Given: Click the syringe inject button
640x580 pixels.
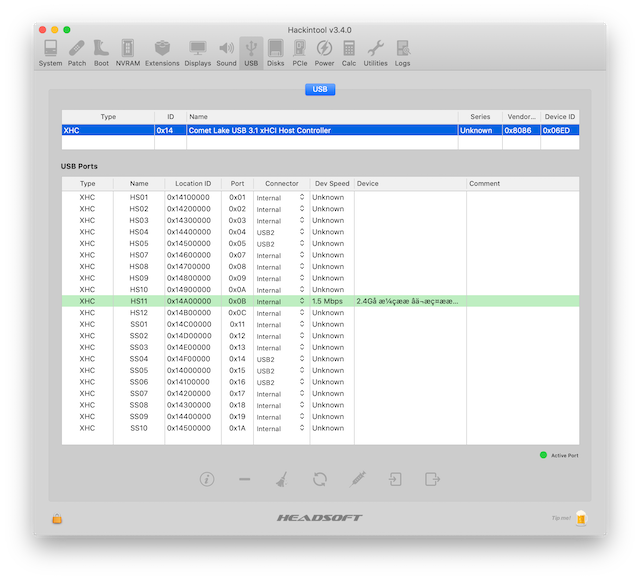Looking at the screenshot, I should (x=358, y=479).
